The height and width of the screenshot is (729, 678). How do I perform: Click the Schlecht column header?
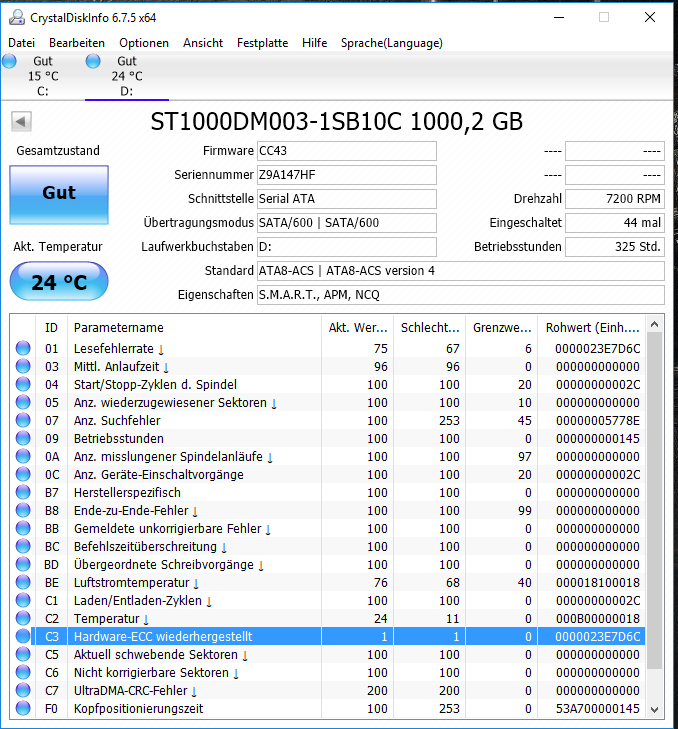coord(430,328)
